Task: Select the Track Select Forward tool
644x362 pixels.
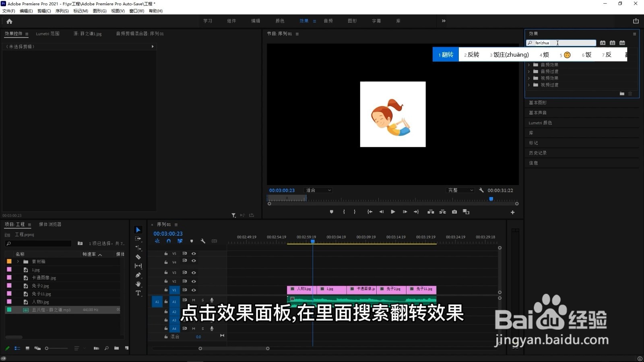Action: pyautogui.click(x=138, y=239)
